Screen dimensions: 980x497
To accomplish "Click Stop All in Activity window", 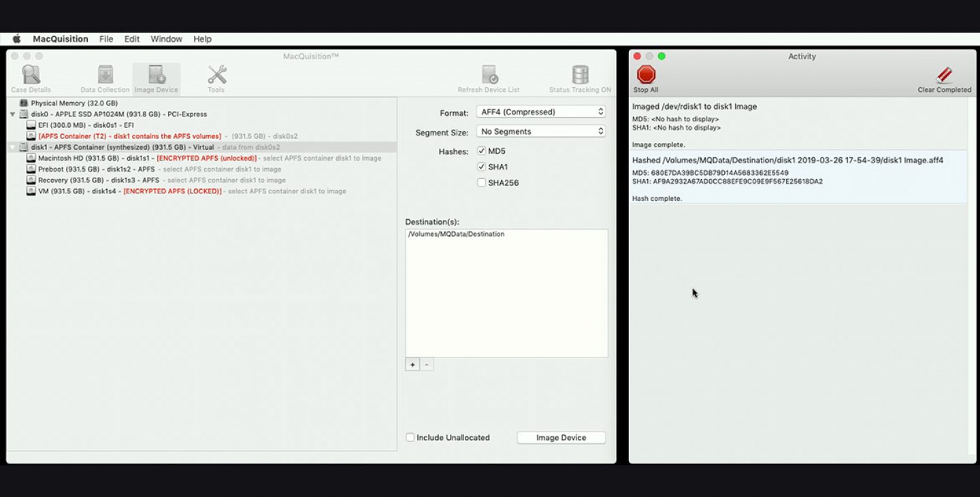I will (646, 79).
